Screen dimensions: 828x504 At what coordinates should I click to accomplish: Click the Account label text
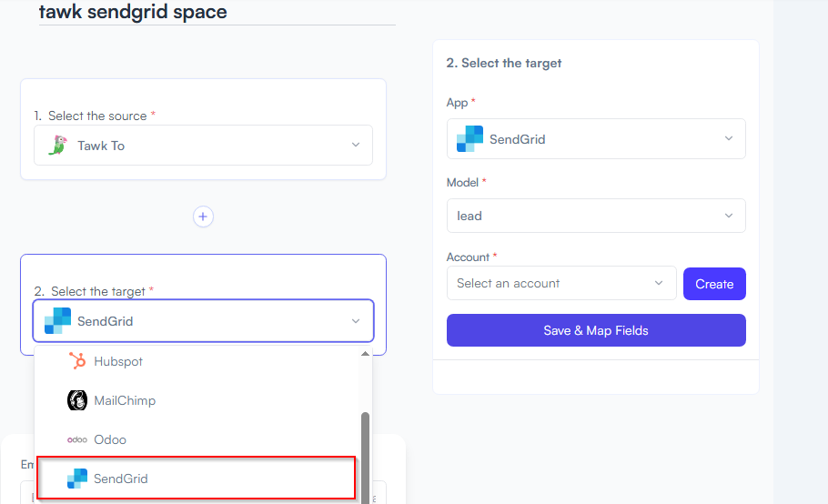[468, 257]
